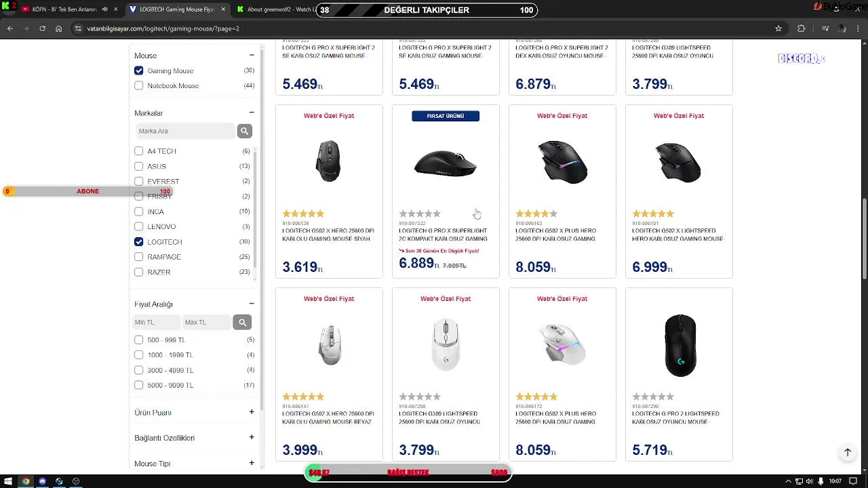View site information icon in address bar
Image resolution: width=868 pixels, height=488 pixels.
tap(79, 28)
